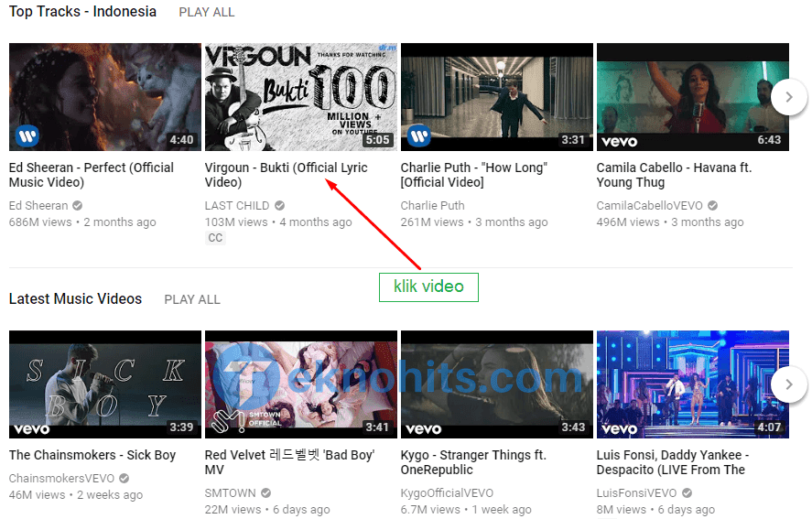Click vevo logo on Sick Boy thumbnail
This screenshot has height=519, width=812.
click(32, 429)
